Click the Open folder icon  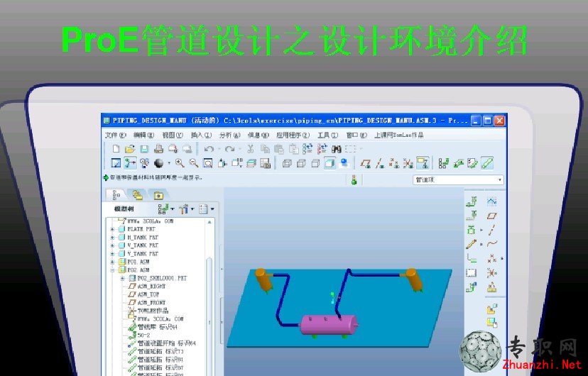coord(130,149)
